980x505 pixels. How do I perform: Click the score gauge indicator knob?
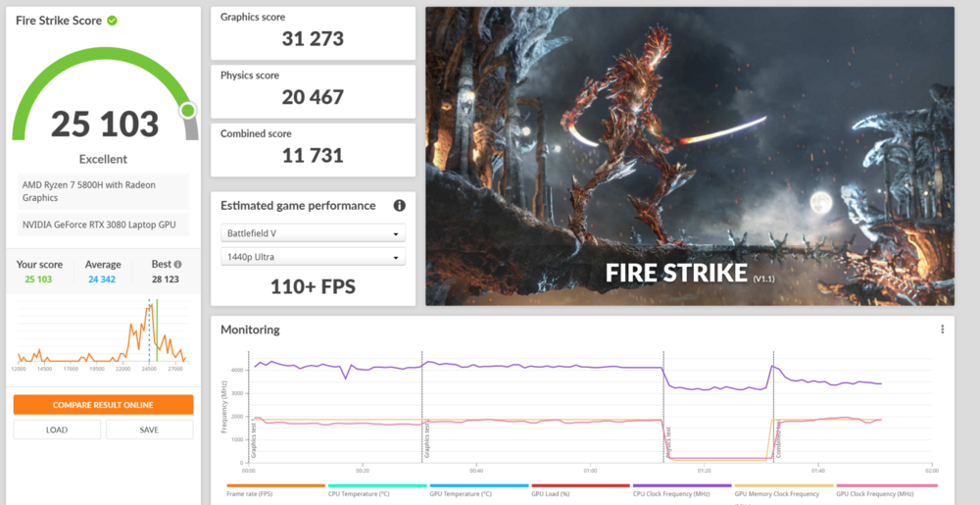187,110
